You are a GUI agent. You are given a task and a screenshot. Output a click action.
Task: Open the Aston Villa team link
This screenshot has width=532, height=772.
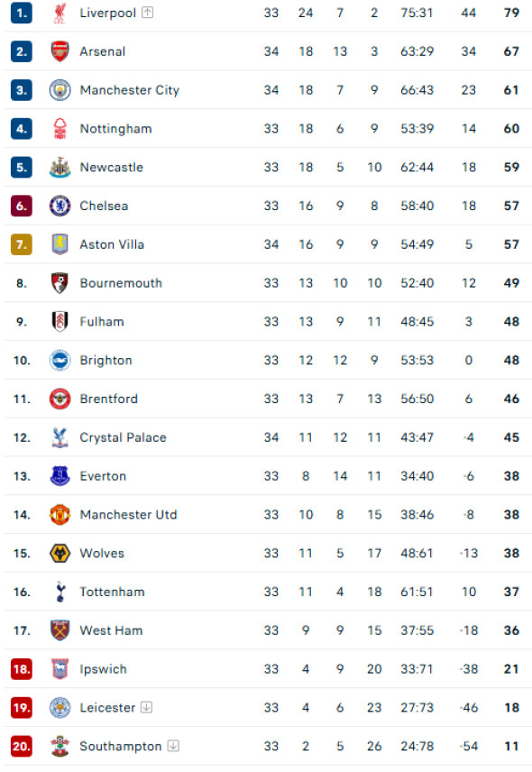(x=112, y=244)
